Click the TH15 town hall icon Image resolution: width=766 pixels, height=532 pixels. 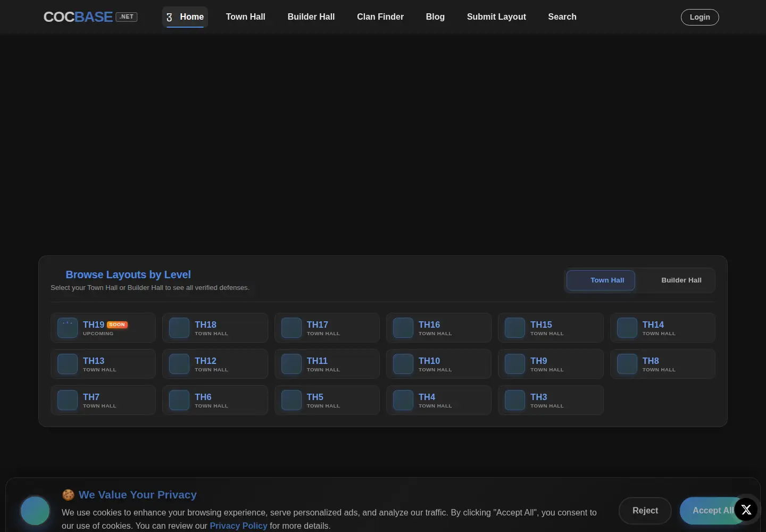coord(515,328)
